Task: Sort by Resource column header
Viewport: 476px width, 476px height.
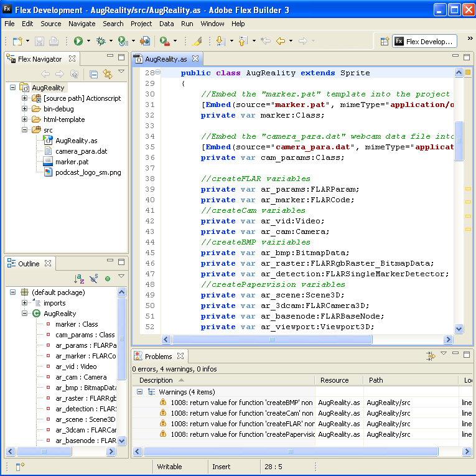Action: coord(338,380)
